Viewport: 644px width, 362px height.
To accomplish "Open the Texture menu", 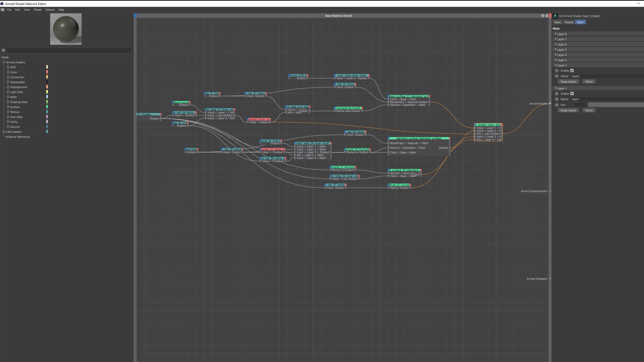I will tap(50, 10).
